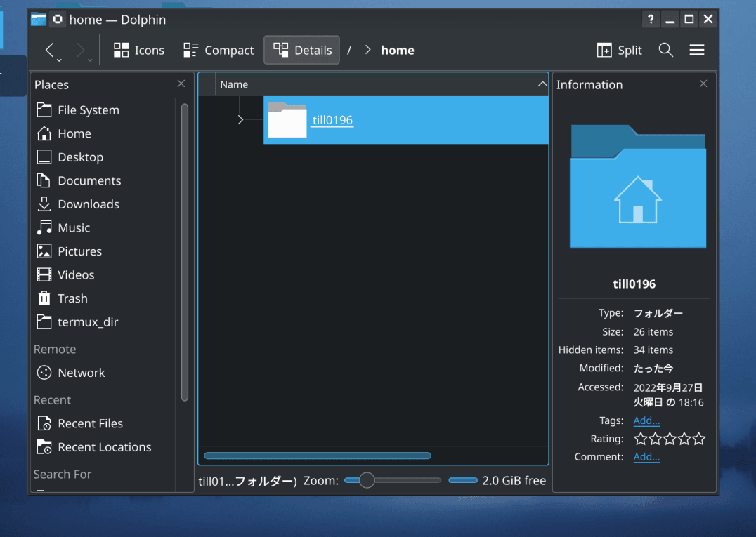Select the Network icon under Remote
Screen dimensions: 756x537
44,373
